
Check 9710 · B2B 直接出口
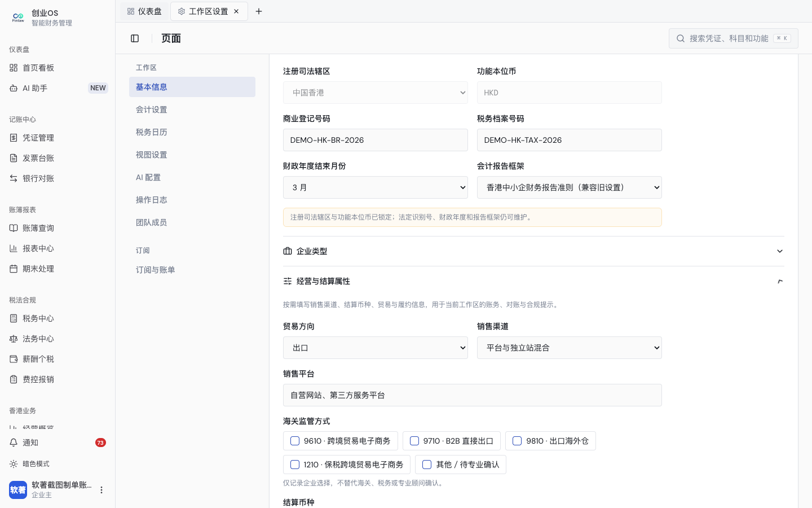pos(414,441)
